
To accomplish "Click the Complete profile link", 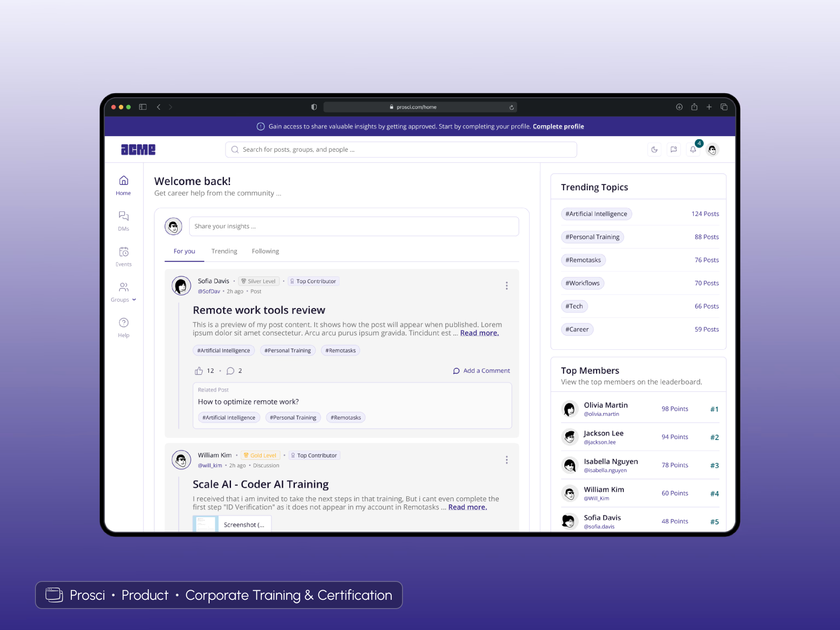I will [558, 126].
